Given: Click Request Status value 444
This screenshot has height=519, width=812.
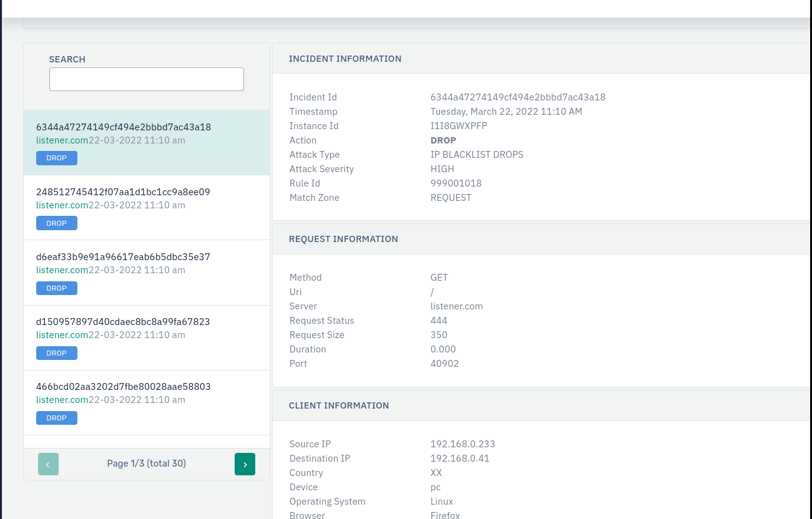Looking at the screenshot, I should (x=439, y=321).
